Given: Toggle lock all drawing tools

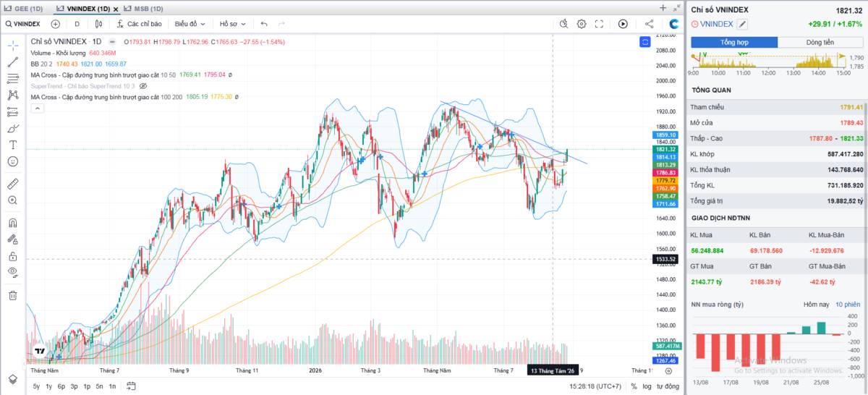Looking at the screenshot, I should [12, 256].
